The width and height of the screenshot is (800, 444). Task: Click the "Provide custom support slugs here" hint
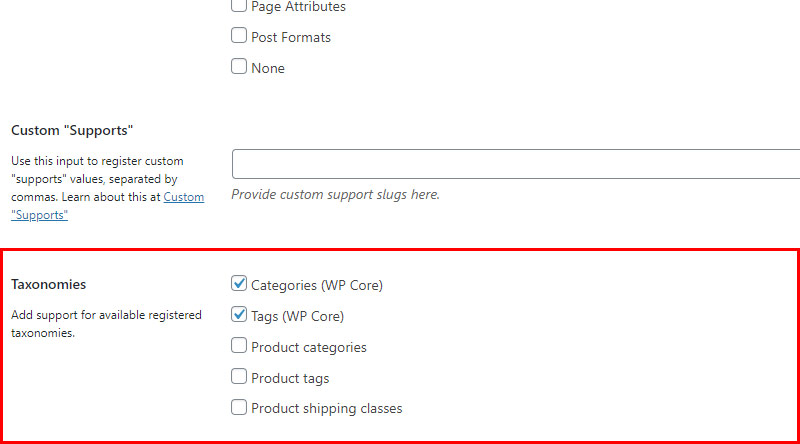[335, 194]
